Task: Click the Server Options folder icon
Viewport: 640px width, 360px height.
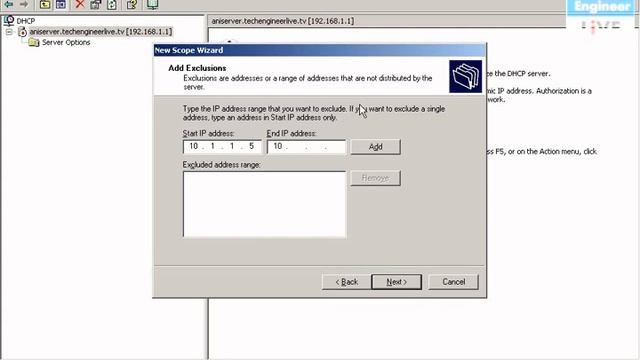Action: 34,42
